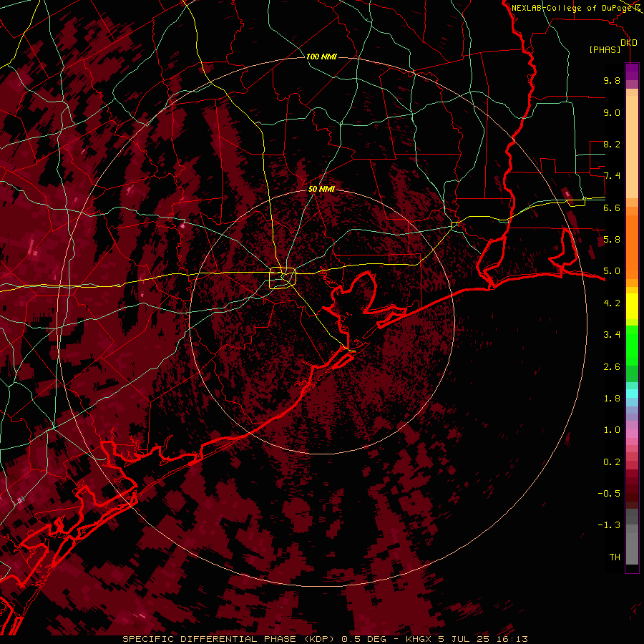Pick the purple swatch atop the color bar
This screenshot has height=644, width=644.
(x=632, y=72)
